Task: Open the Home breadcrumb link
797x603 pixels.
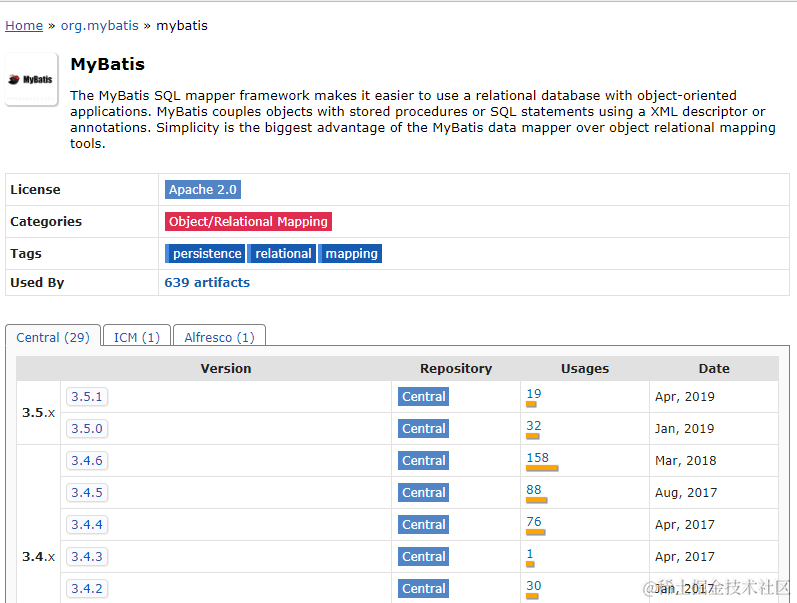Action: [x=24, y=25]
